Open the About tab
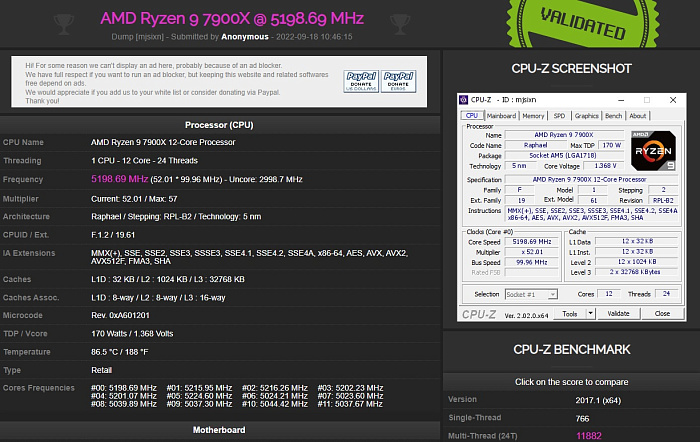The width and height of the screenshot is (700, 442). pyautogui.click(x=638, y=116)
